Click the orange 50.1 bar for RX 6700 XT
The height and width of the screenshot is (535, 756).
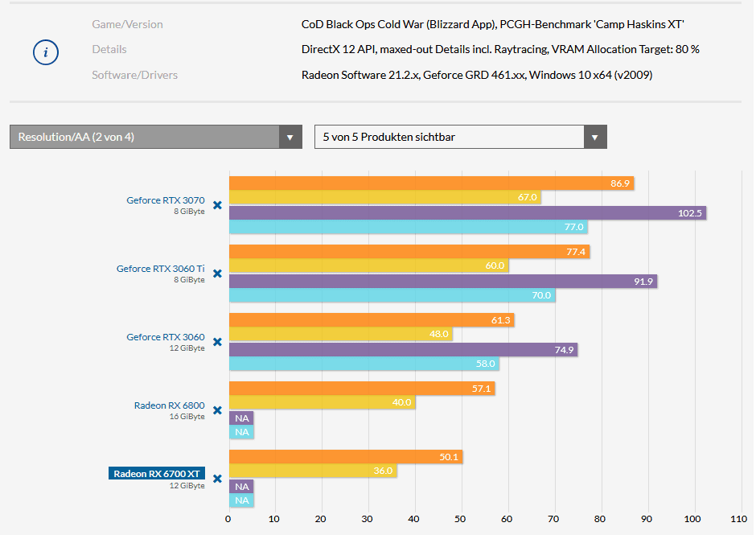coord(346,457)
